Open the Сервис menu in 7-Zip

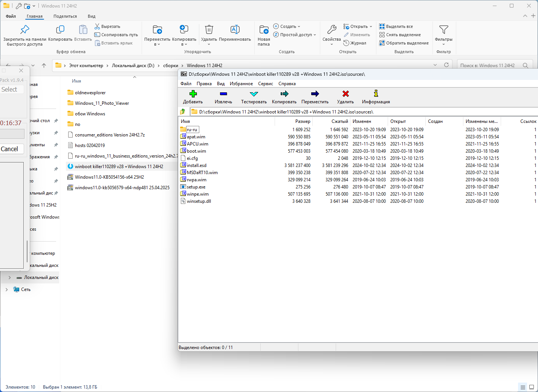point(265,84)
